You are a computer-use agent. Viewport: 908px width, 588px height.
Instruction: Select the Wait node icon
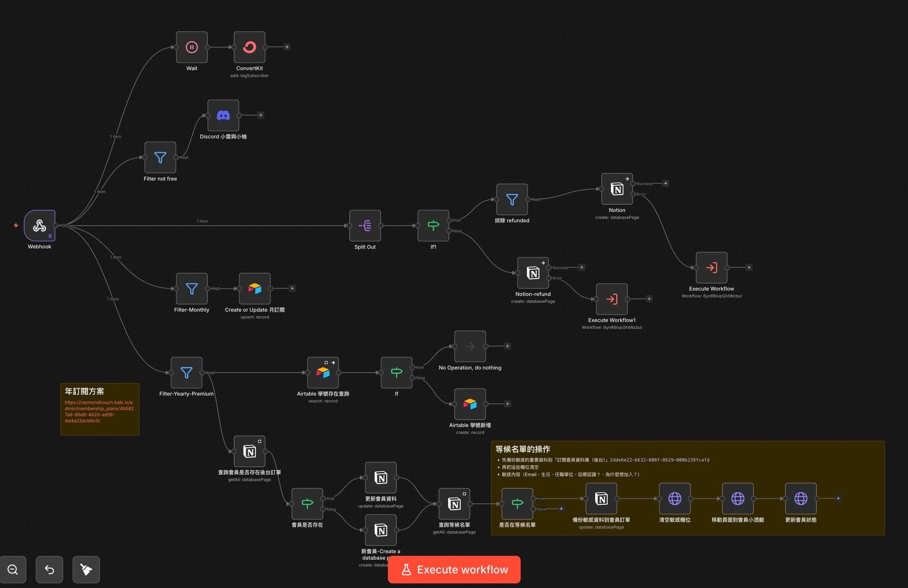[192, 47]
